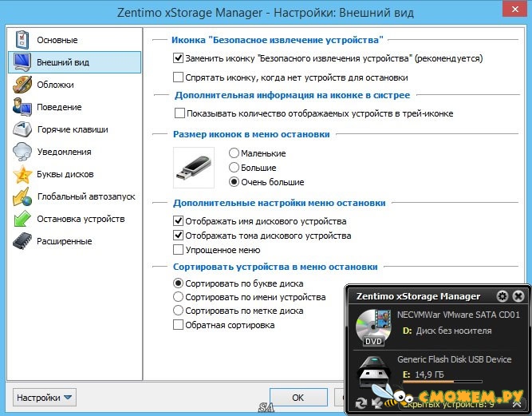Enable Спрятать иконку, когда нет устройств
The height and width of the screenshot is (416, 532).
(x=178, y=77)
